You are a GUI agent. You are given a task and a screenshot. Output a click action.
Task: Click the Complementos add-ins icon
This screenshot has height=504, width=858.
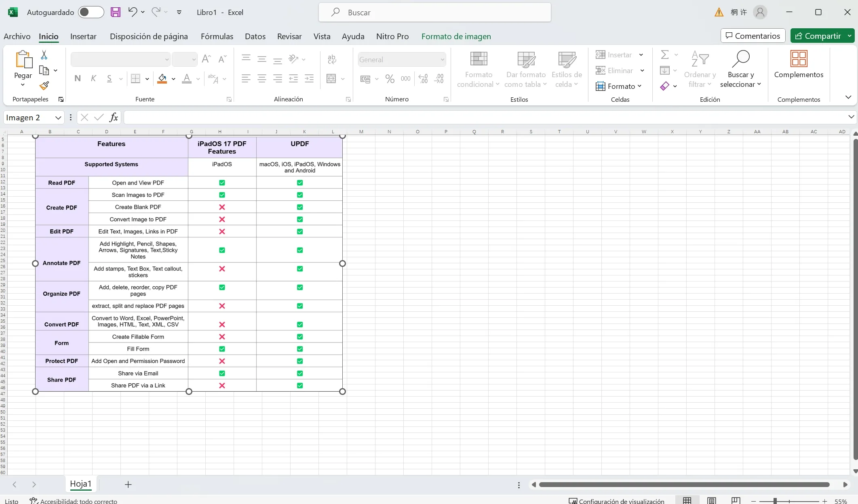(799, 59)
